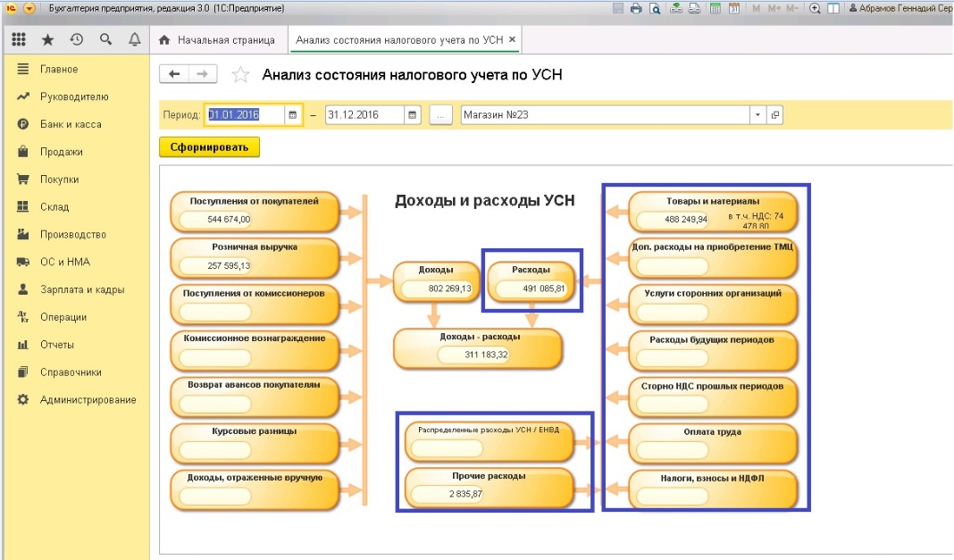Open print preview icon

click(x=655, y=9)
